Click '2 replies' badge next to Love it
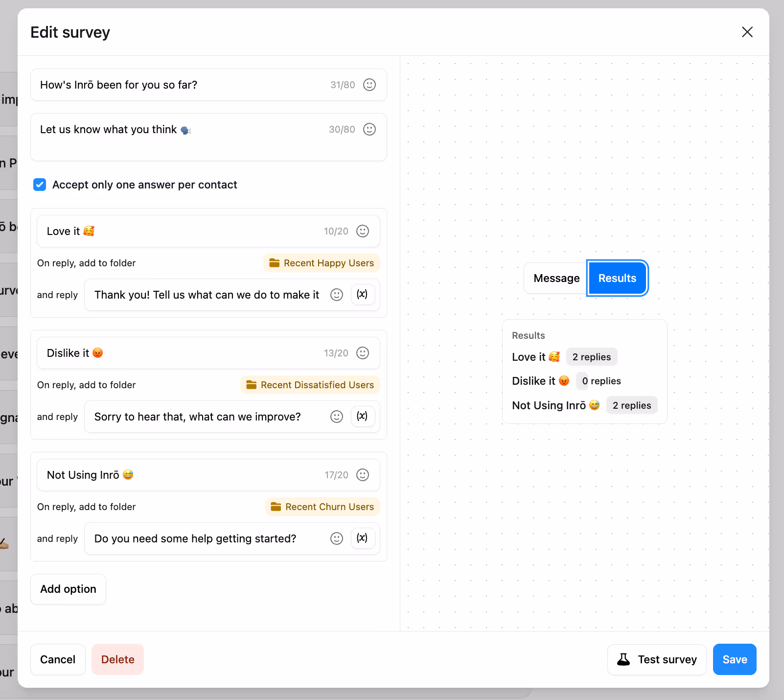The height and width of the screenshot is (700, 784). coord(592,357)
